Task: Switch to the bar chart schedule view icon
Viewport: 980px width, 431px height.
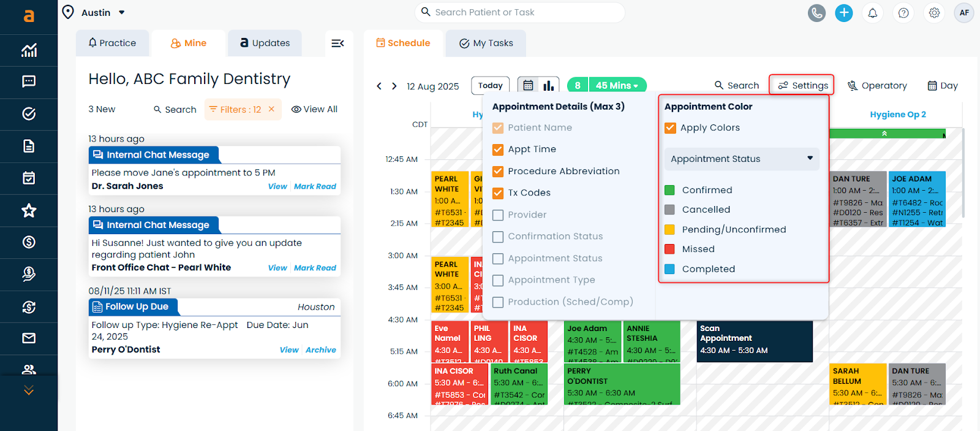Action: click(x=549, y=86)
